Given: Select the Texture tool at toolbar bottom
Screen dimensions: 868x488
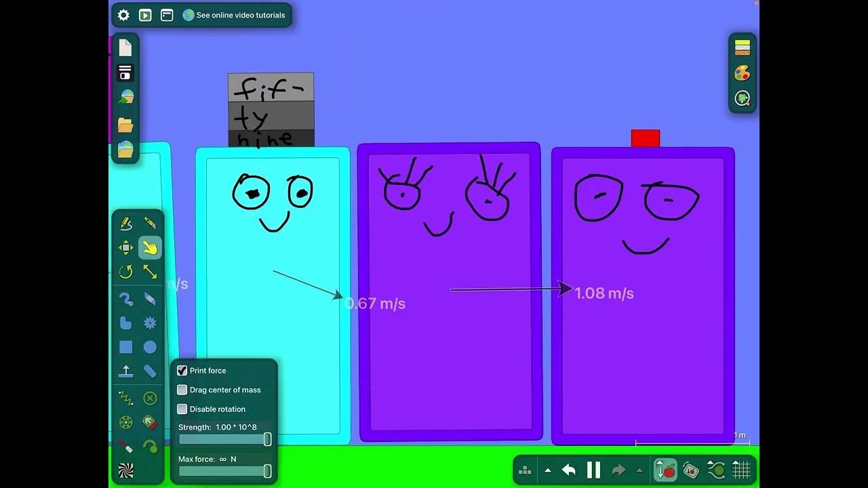Looking at the screenshot, I should click(126, 471).
